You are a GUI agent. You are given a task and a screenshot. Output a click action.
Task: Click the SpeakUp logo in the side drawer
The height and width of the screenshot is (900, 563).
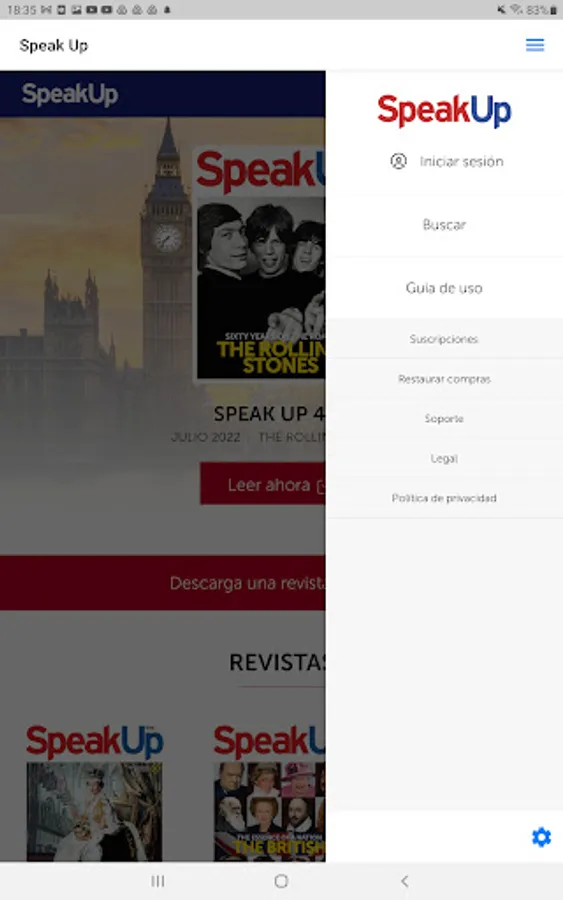[x=444, y=111]
